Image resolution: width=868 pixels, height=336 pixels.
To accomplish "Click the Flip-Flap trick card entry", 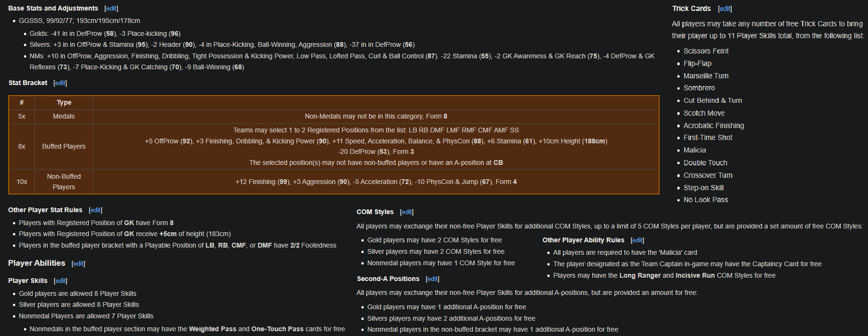I will [697, 64].
